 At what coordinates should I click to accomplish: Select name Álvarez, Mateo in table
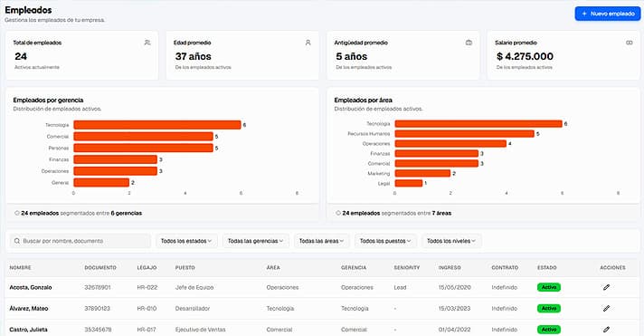pos(29,309)
